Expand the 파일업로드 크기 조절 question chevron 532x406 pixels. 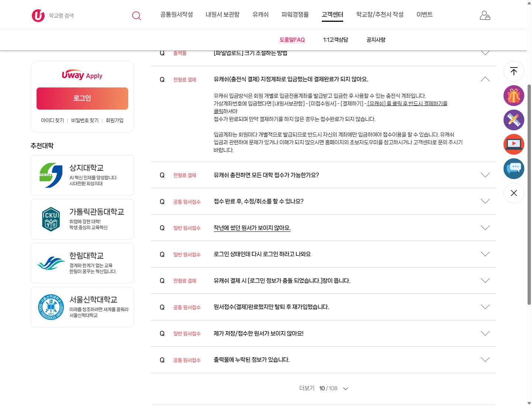pos(485,53)
